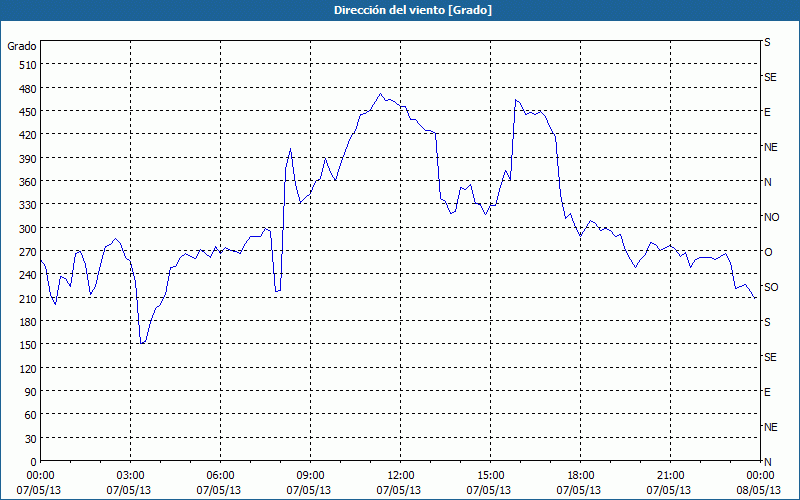Click the 21:00 time axis label
The height and width of the screenshot is (500, 800).
[x=670, y=476]
